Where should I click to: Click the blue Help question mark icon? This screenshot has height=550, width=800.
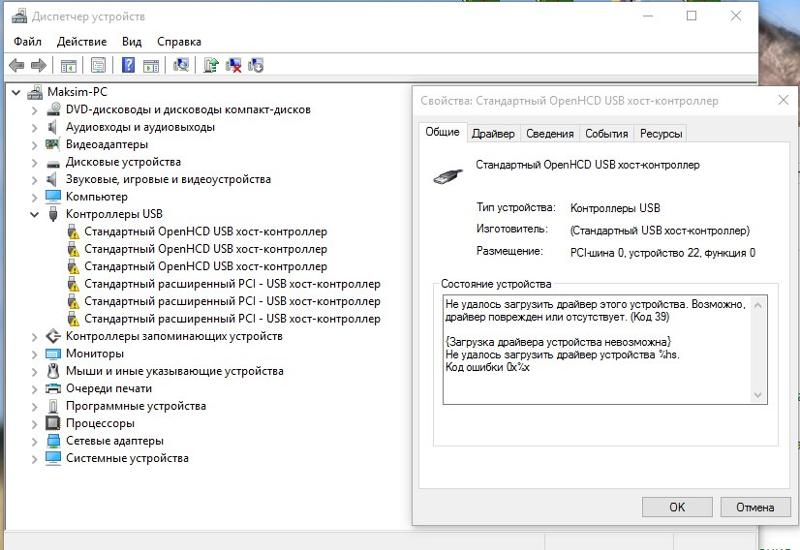128,66
